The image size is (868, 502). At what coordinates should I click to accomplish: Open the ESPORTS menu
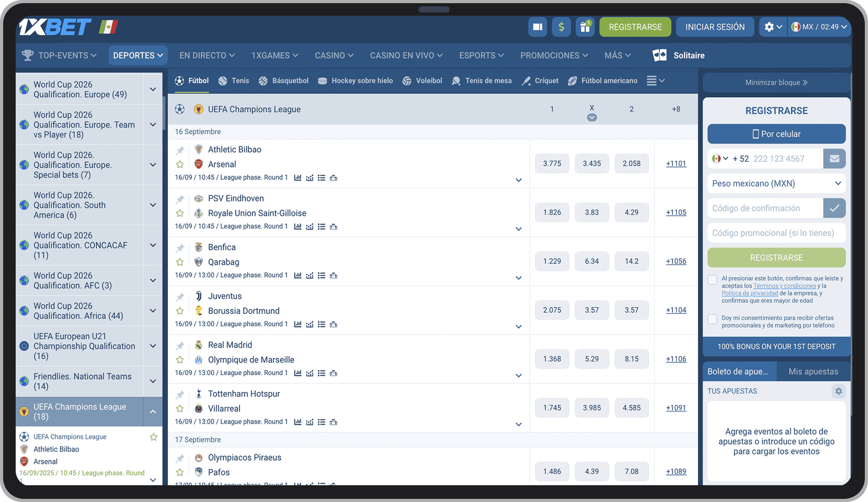(482, 55)
